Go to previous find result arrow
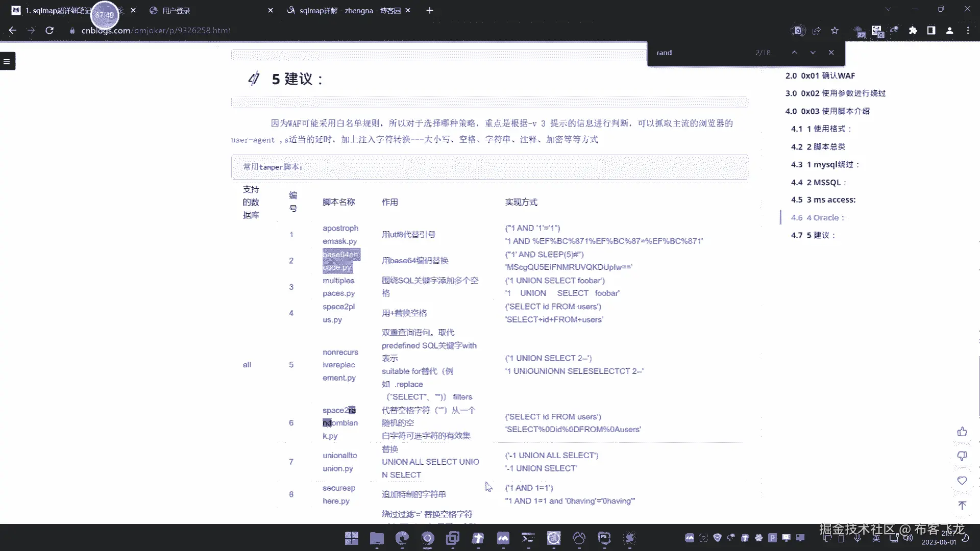This screenshot has width=980, height=551. [795, 53]
